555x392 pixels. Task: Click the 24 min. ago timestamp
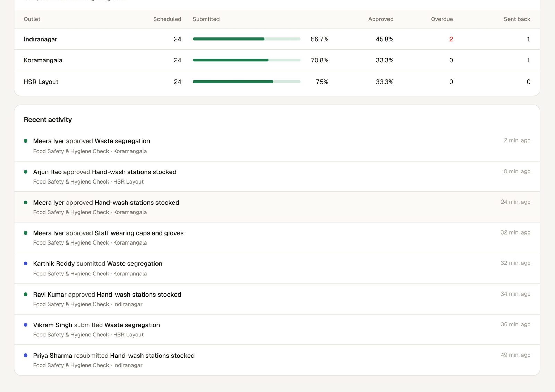tap(515, 202)
